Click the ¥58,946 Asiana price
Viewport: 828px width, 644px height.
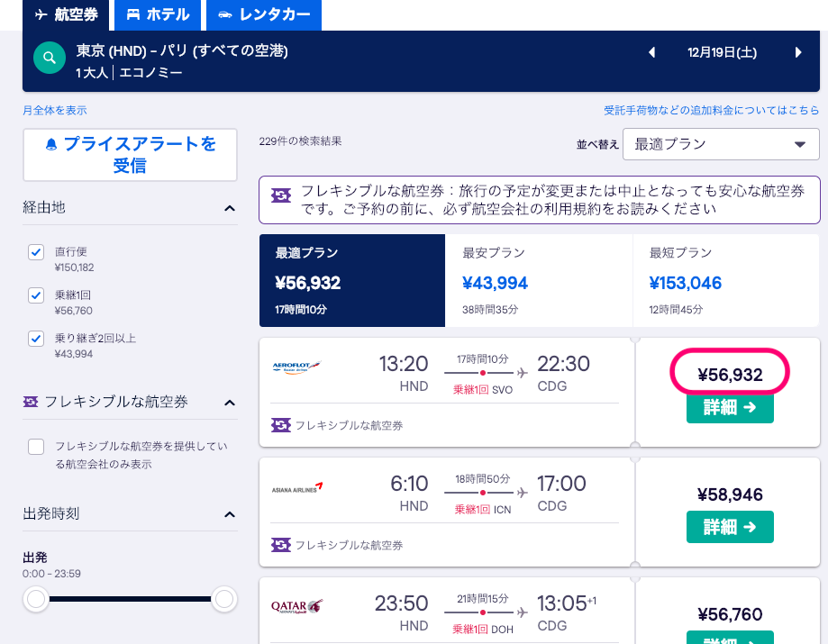(730, 494)
